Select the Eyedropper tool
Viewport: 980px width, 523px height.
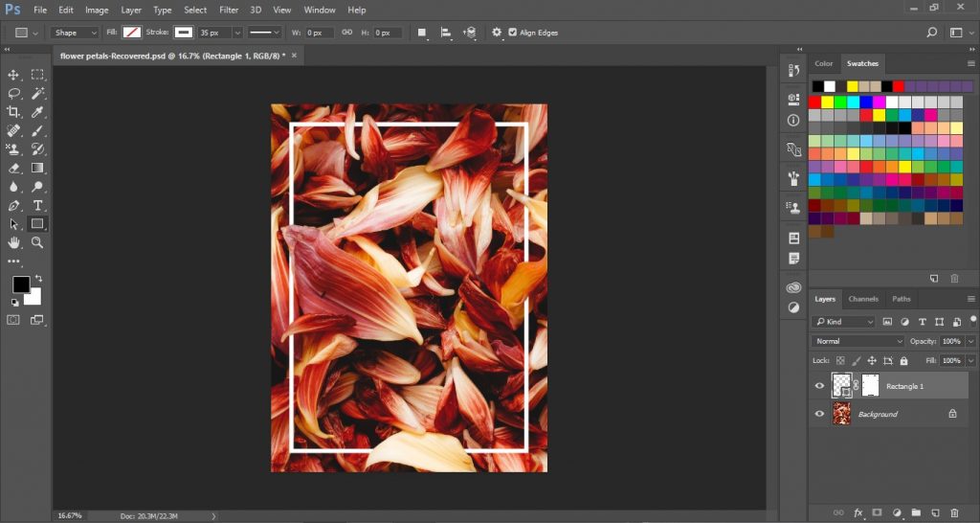37,112
